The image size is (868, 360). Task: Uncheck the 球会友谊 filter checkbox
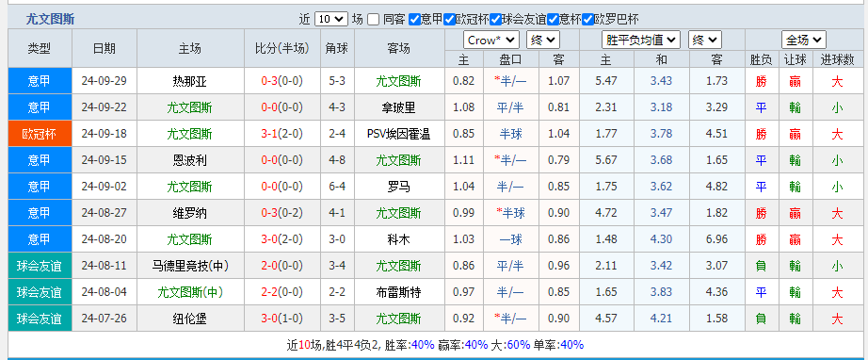click(x=495, y=20)
